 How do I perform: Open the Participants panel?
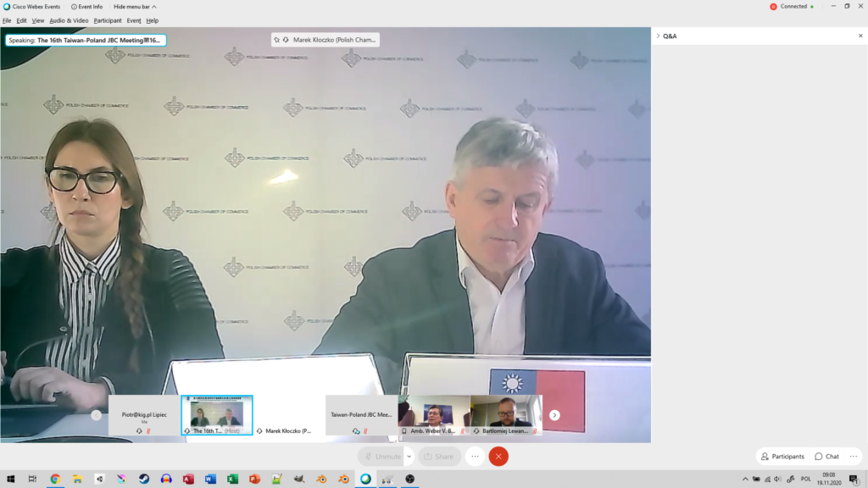782,456
